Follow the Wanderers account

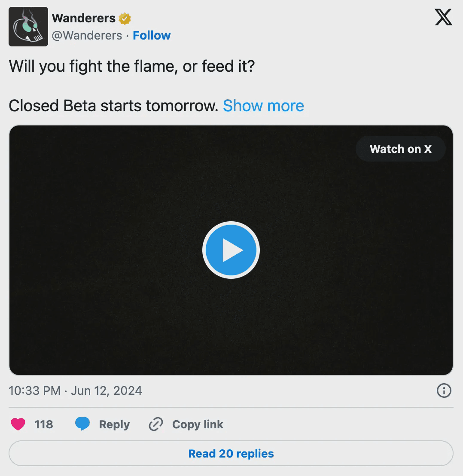point(152,35)
